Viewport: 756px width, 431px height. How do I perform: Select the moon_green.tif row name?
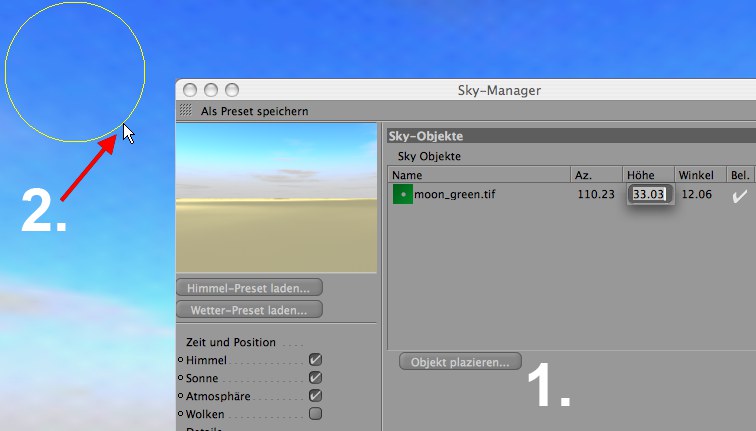point(455,194)
